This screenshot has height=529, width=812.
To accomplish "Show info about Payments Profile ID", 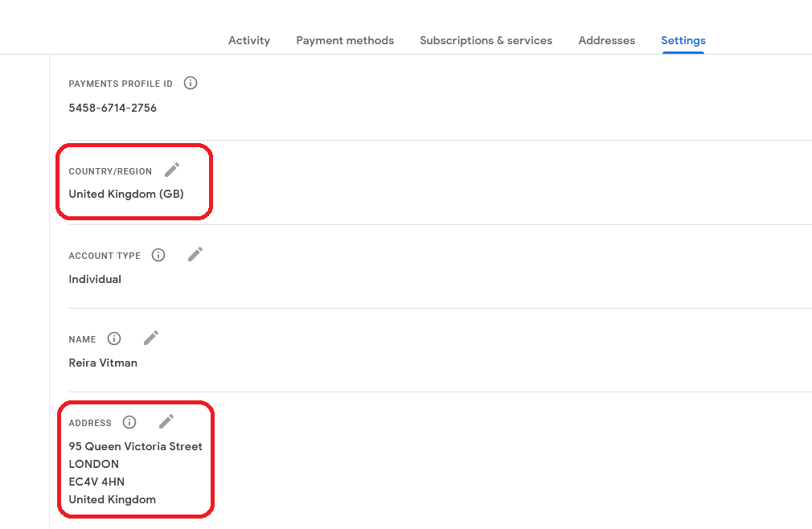I will (191, 83).
